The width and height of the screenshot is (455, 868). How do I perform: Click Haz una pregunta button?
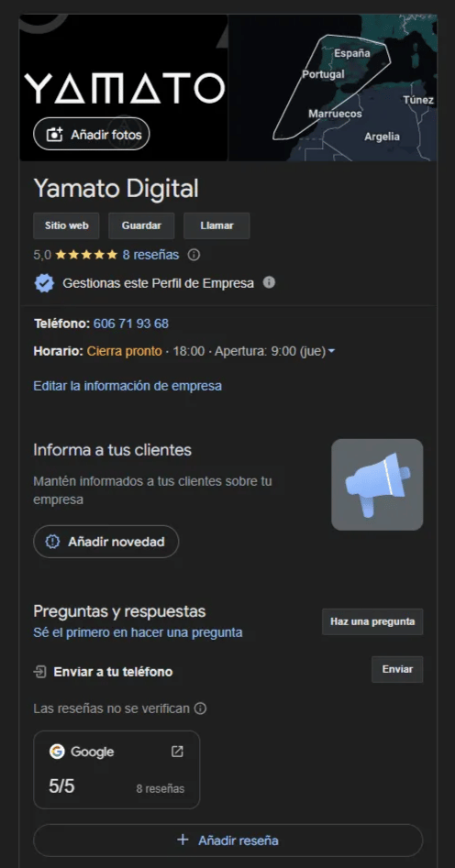click(372, 621)
